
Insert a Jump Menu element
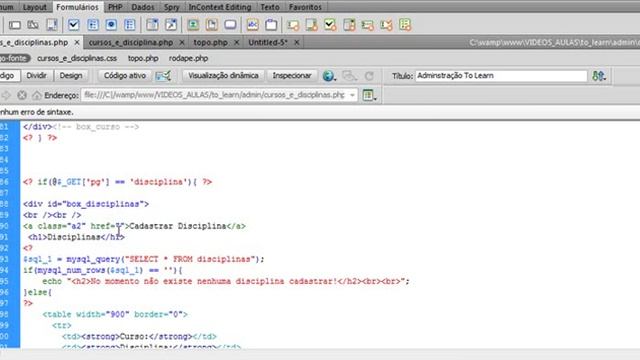click(x=171, y=25)
